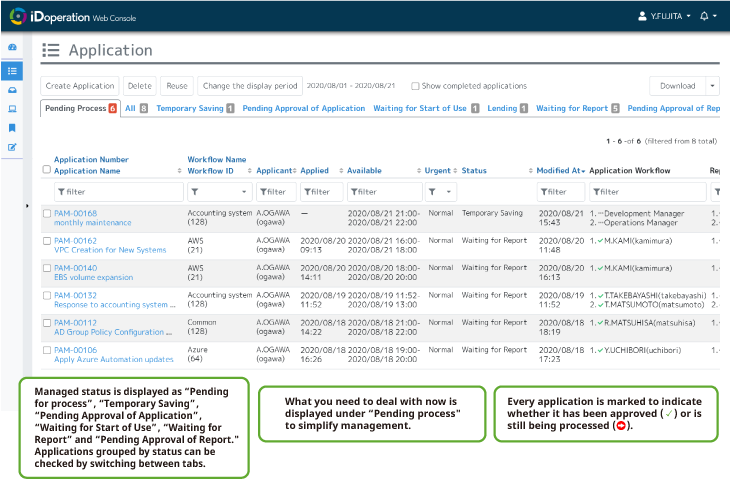Image resolution: width=730 pixels, height=490 pixels.
Task: Open the Workflow Name filter dropdown
Action: pyautogui.click(x=218, y=191)
